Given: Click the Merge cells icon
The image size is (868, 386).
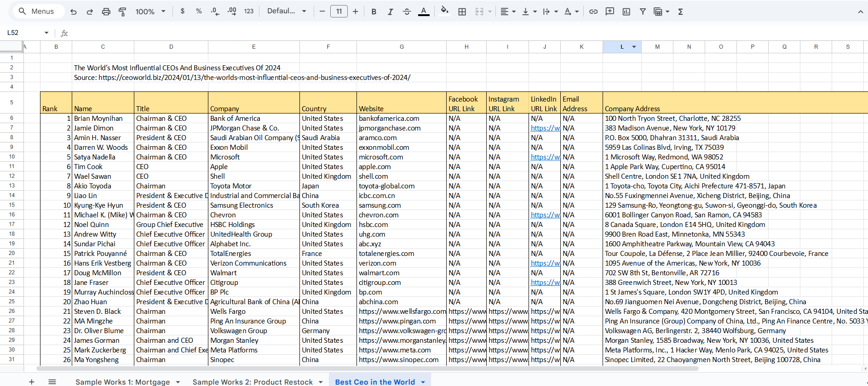Looking at the screenshot, I should pos(479,11).
